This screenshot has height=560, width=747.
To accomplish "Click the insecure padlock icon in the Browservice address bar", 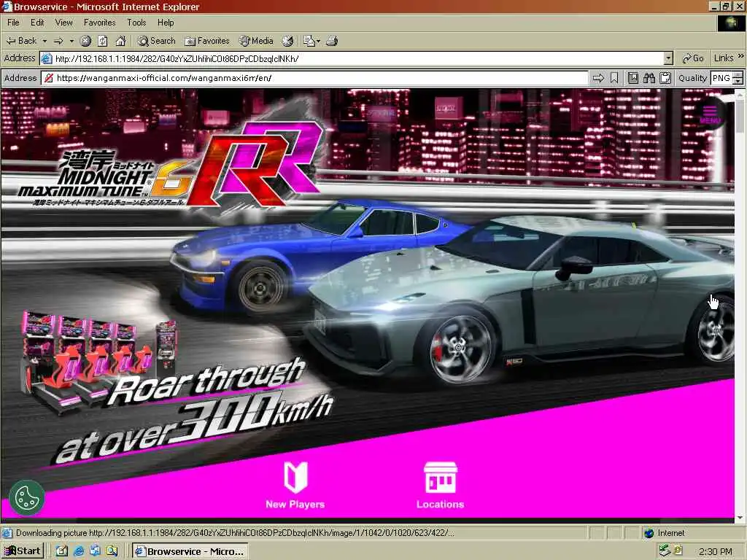I will click(48, 78).
